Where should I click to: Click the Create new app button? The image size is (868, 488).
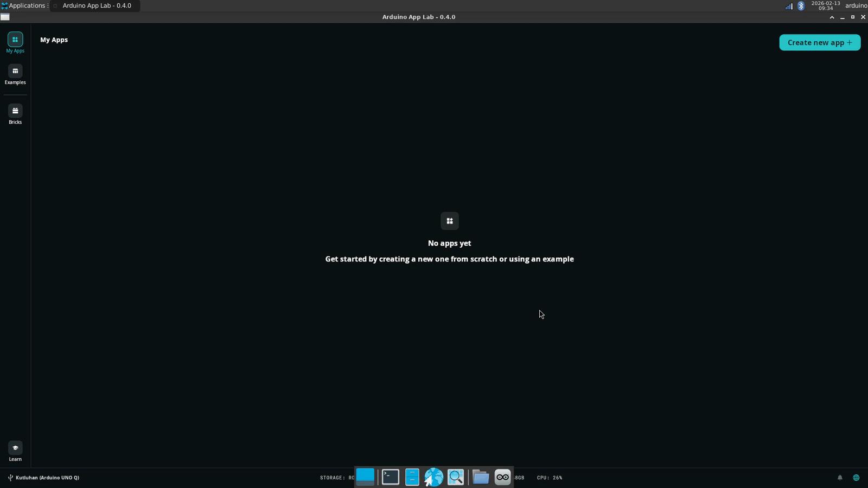(820, 42)
